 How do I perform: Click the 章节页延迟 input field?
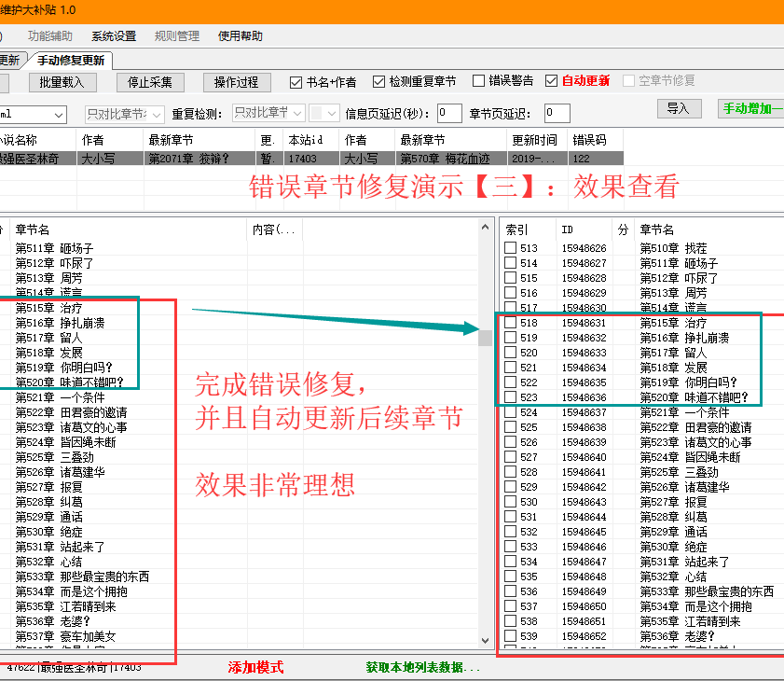click(557, 113)
